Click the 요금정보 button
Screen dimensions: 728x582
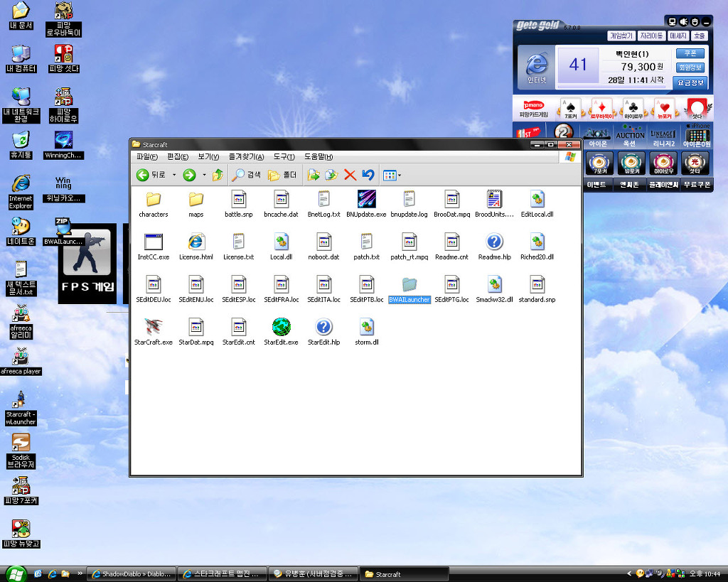click(x=690, y=82)
